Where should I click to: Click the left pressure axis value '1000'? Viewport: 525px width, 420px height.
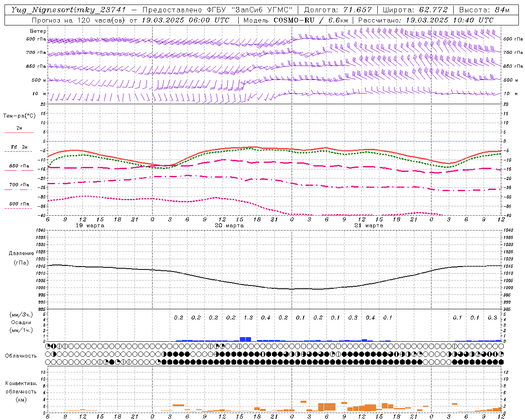(41, 288)
